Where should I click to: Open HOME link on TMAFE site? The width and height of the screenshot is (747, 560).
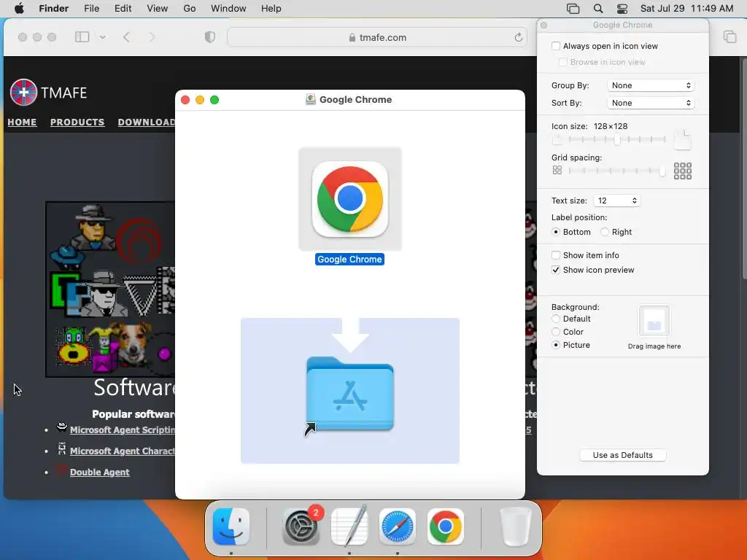pos(22,122)
